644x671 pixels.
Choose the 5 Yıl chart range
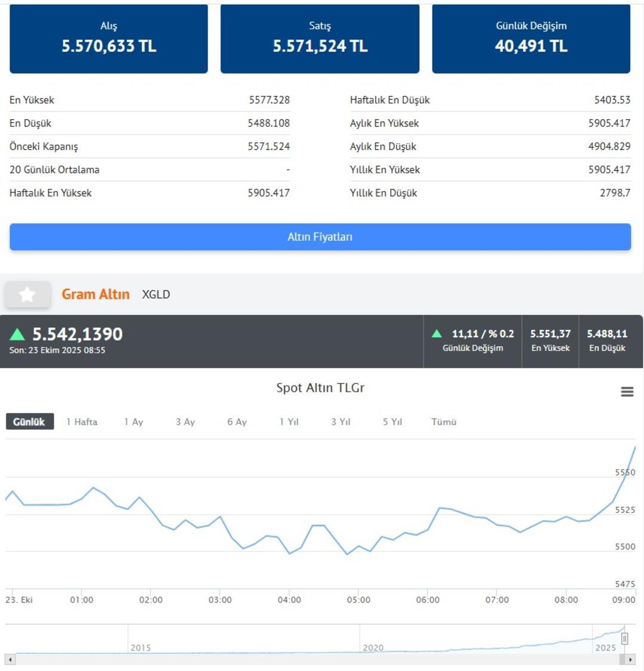pyautogui.click(x=392, y=422)
